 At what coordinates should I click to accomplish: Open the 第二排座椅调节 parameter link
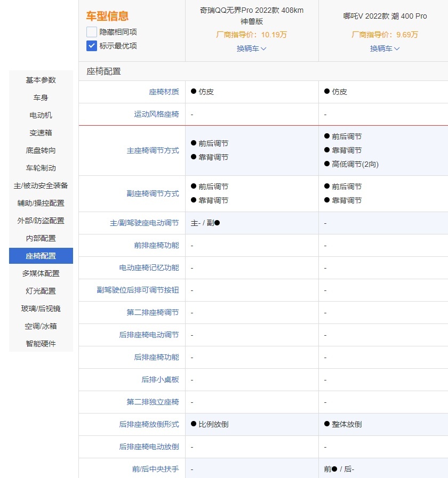(x=153, y=312)
